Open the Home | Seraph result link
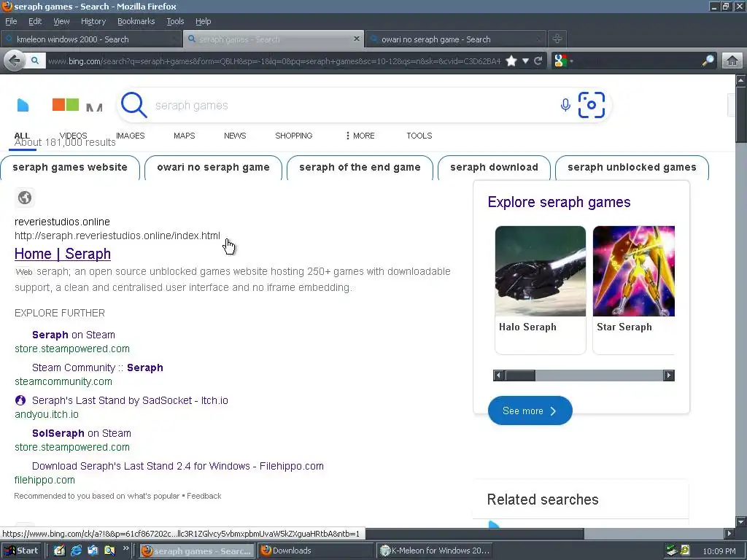Viewport: 747px width, 560px height. (63, 254)
